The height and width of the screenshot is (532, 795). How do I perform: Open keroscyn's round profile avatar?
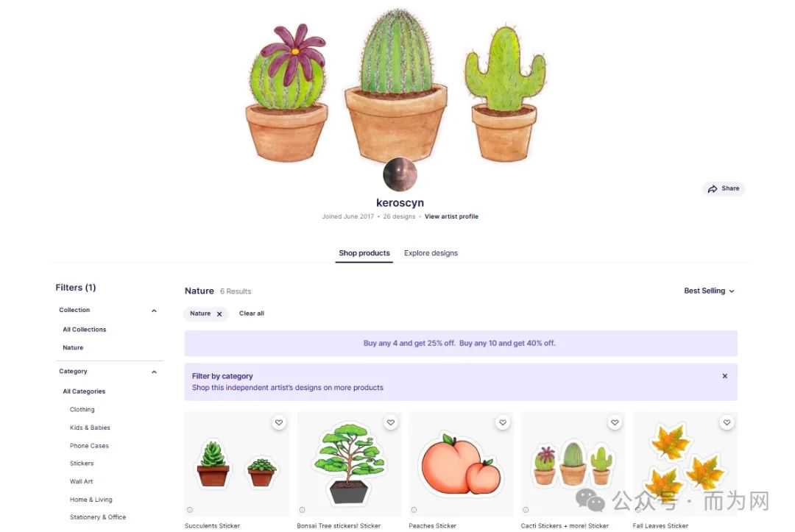(x=400, y=174)
